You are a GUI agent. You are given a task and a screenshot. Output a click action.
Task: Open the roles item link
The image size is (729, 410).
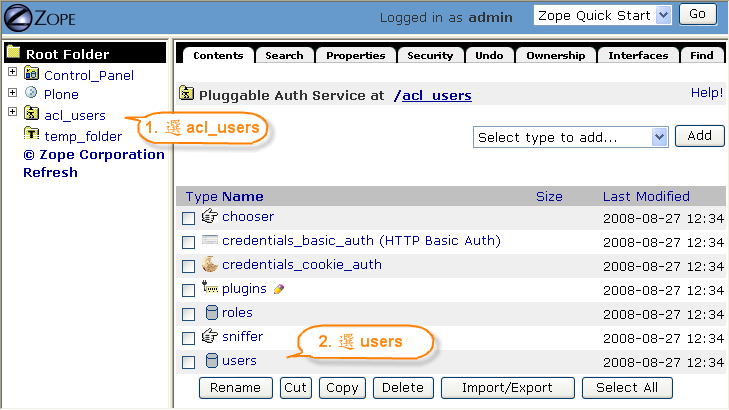tap(237, 312)
